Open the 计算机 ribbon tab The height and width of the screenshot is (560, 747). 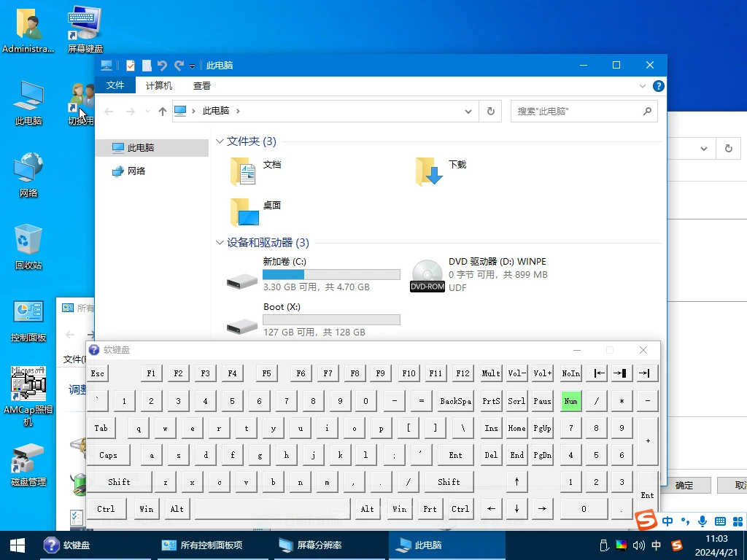click(158, 86)
